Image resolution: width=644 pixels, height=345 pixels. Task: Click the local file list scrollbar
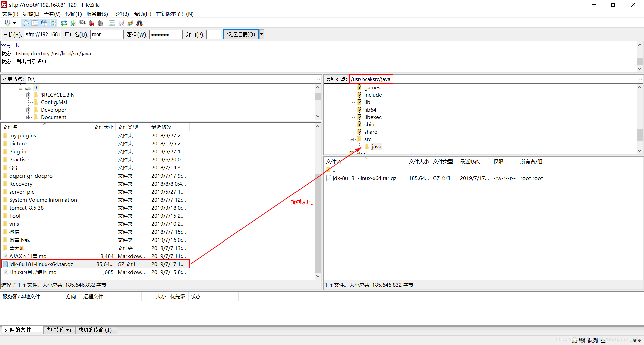318,223
